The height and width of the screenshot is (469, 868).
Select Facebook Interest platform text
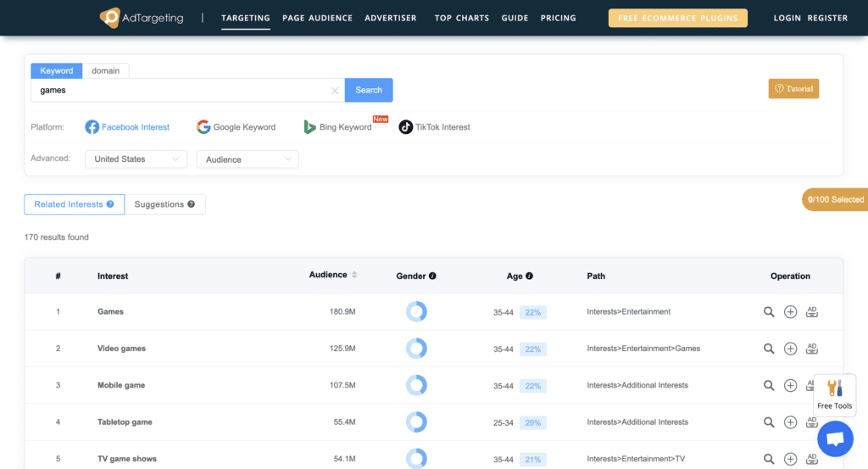(136, 127)
